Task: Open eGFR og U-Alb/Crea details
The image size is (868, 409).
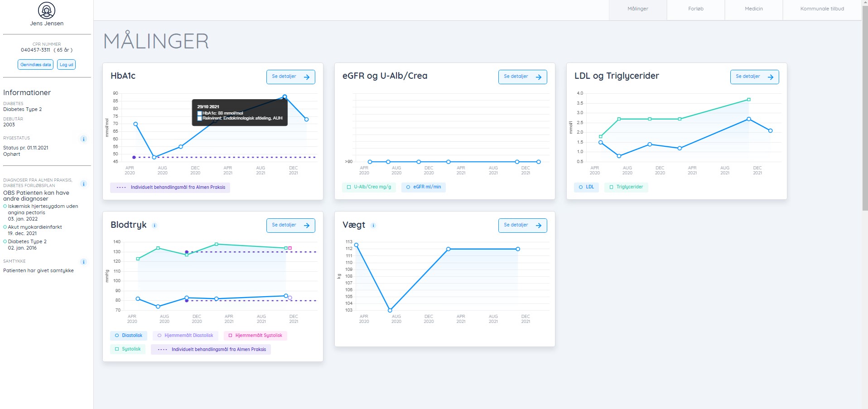Action: pos(522,77)
